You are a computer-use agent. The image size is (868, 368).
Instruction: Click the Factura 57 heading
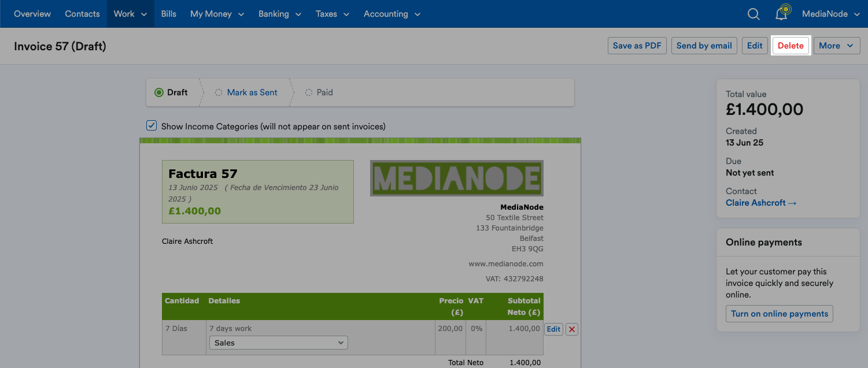pos(203,174)
